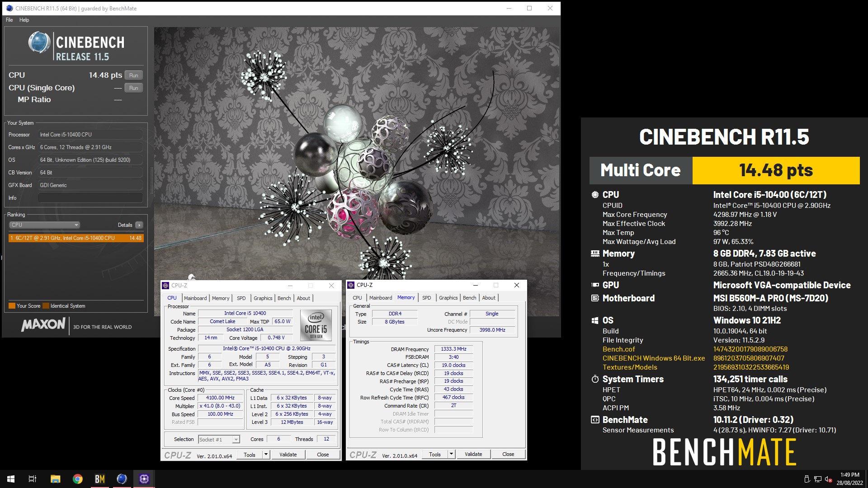This screenshot has height=488, width=868.
Task: Click the Identical System legend swatch
Action: coord(46,306)
